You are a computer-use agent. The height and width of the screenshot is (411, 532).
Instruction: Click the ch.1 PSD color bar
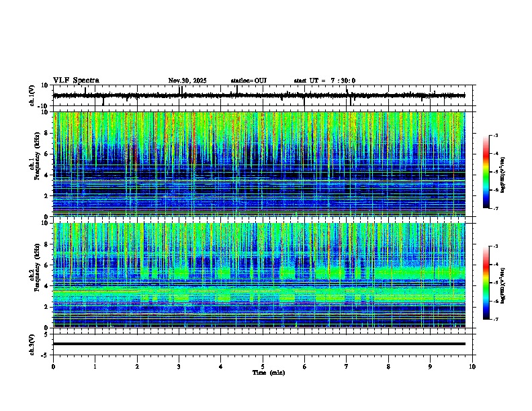486,172
